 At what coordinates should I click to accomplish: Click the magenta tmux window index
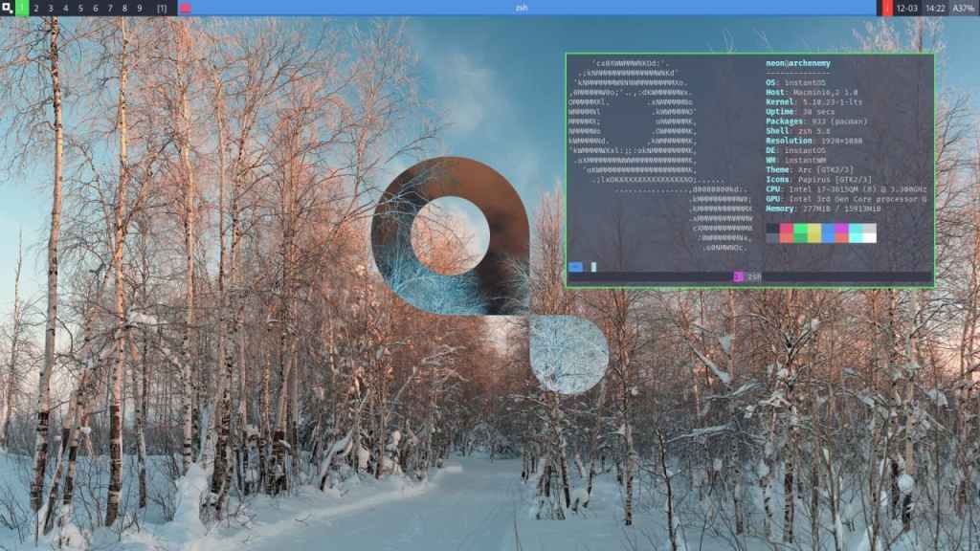pyautogui.click(x=738, y=276)
